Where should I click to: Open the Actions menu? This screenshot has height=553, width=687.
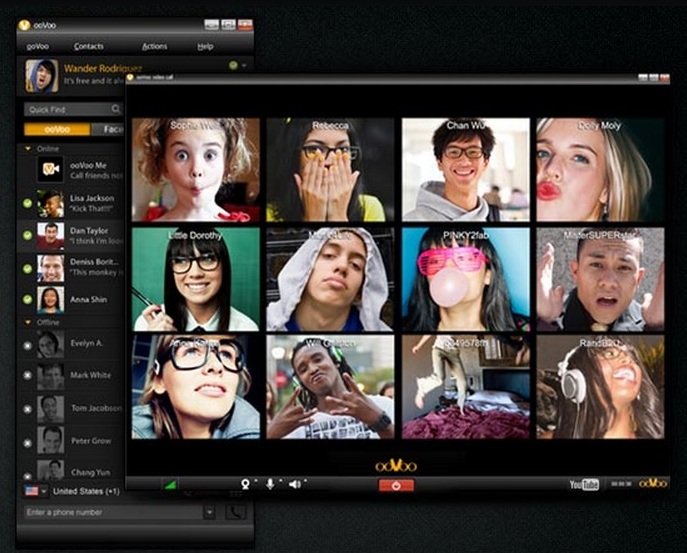click(x=155, y=46)
